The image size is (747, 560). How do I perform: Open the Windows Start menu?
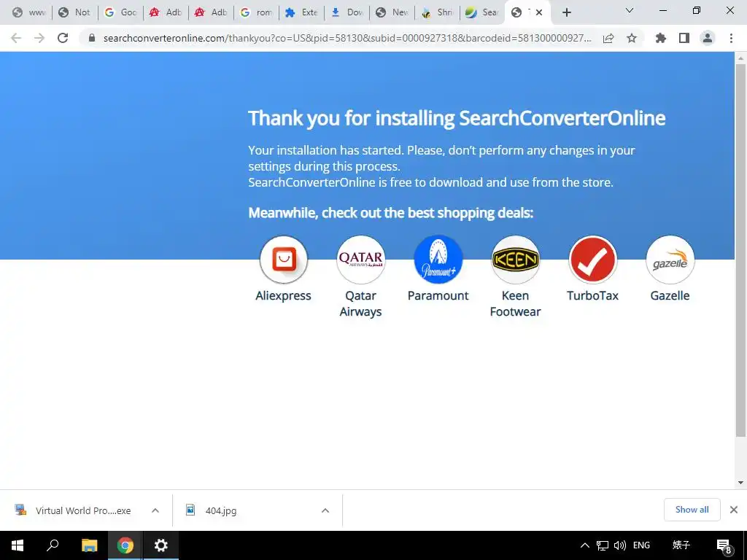[18, 545]
